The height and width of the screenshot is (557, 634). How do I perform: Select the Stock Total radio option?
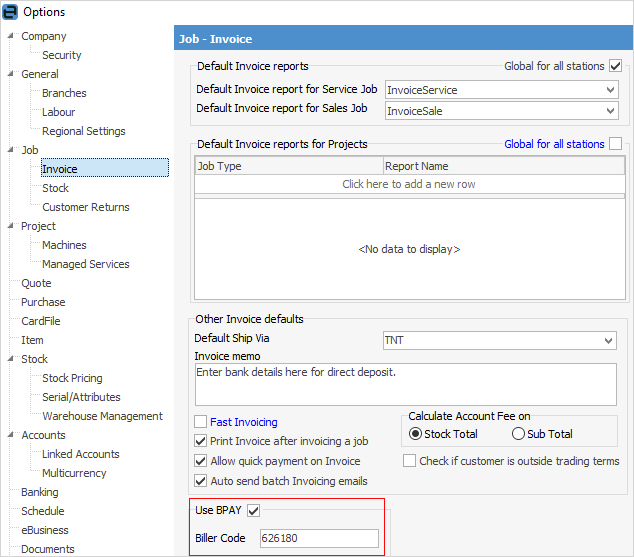click(x=417, y=434)
